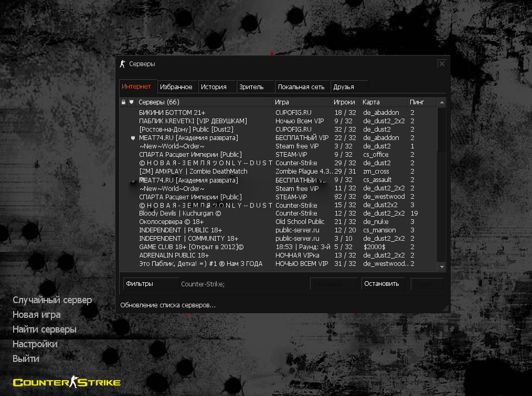Viewport: 532px width, 396px height.
Task: Sort list by the Игроки column header
Action: click(345, 102)
